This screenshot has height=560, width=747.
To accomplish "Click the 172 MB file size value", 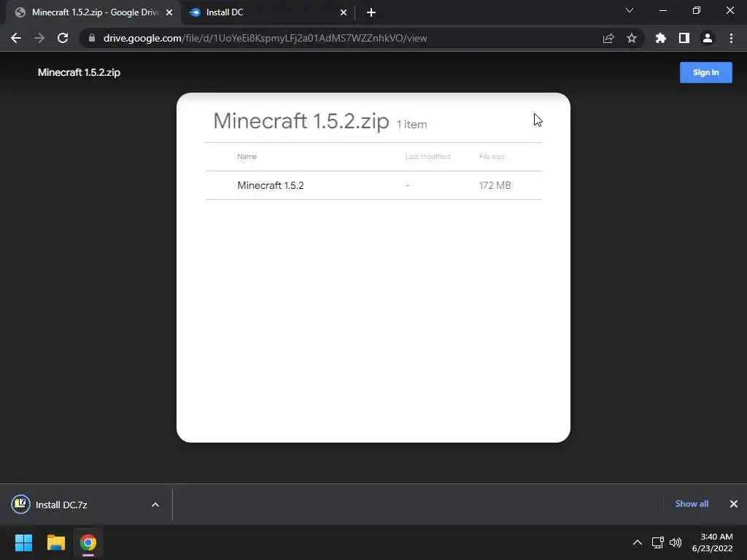I will pos(495,185).
